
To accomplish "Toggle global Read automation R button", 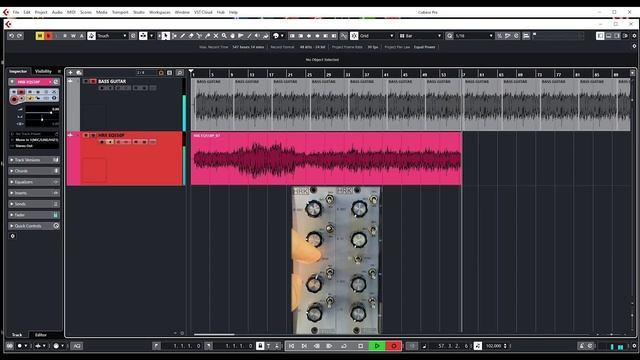I will tap(65, 36).
